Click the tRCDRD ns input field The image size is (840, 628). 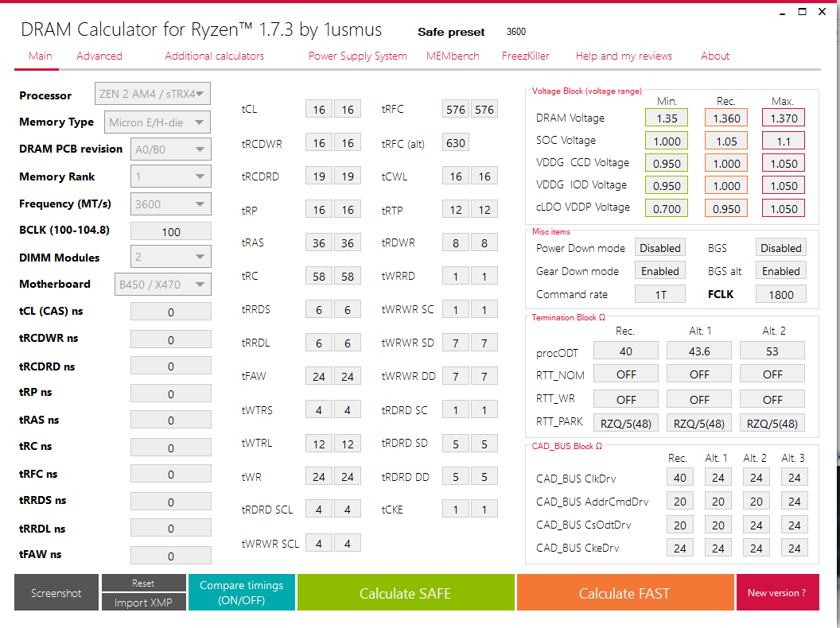171,366
